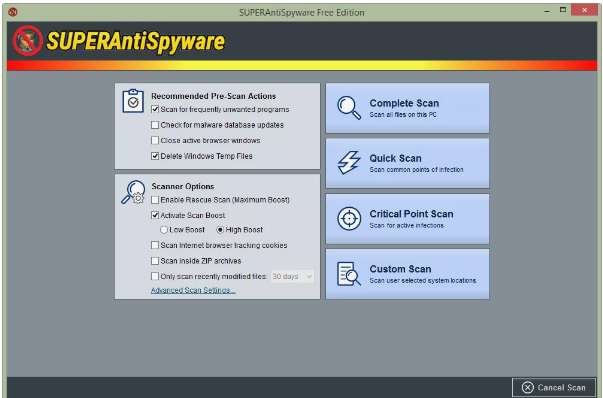Enable Close active browser windows
This screenshot has width=603, height=398.
155,140
